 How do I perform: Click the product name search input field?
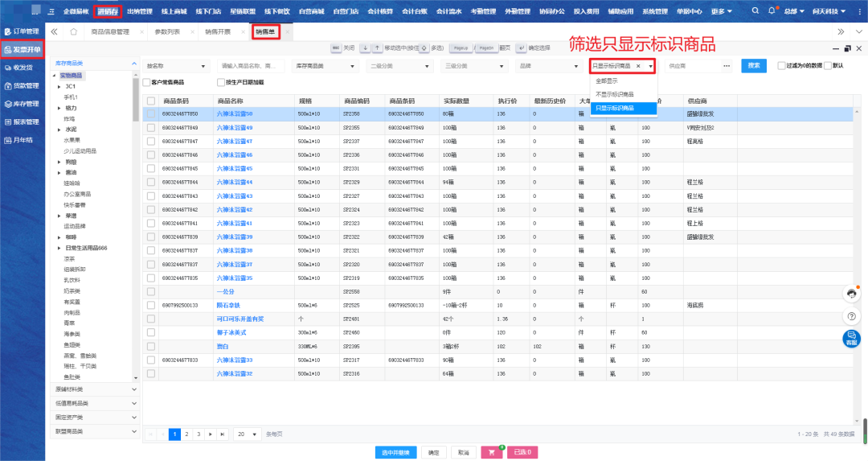point(251,65)
